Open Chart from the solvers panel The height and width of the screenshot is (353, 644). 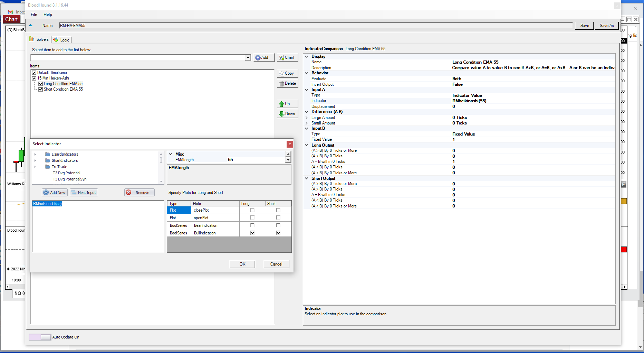(x=287, y=57)
